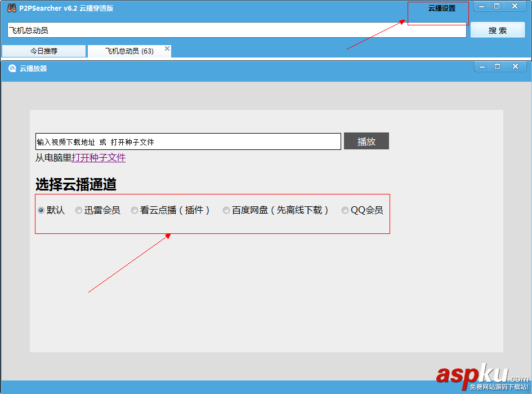Focus the 飞机总动员 search box
532x394 pixels.
(237, 30)
